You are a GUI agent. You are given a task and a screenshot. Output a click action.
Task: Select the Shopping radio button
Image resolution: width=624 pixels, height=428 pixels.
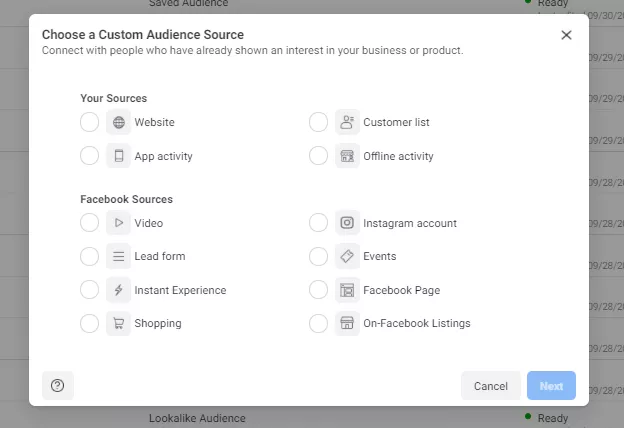point(90,323)
